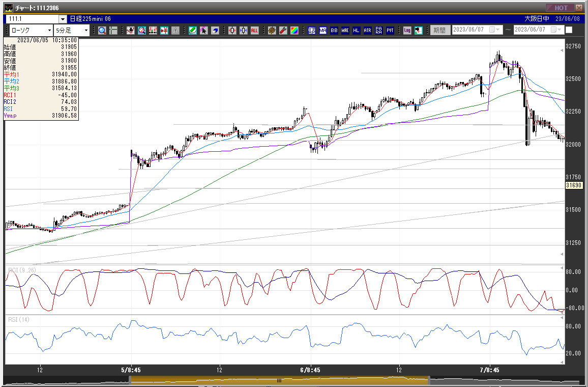Toggle the Log scale button

click(407, 31)
